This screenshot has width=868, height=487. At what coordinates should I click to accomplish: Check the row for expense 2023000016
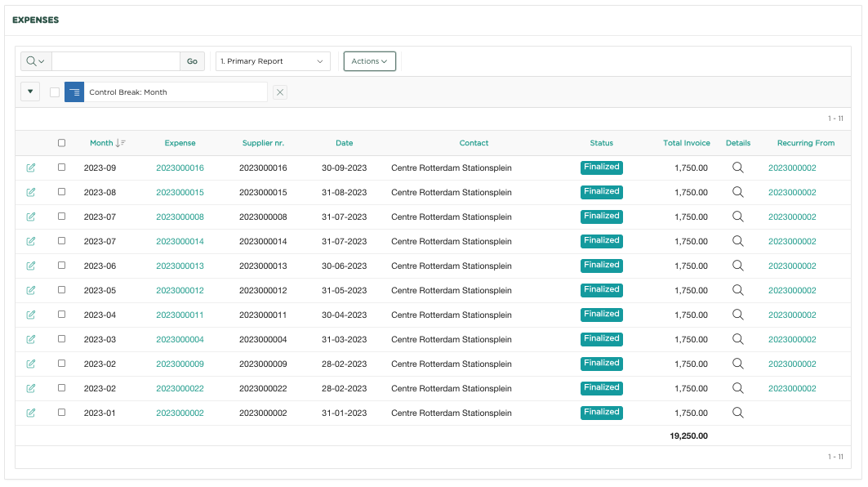point(61,168)
